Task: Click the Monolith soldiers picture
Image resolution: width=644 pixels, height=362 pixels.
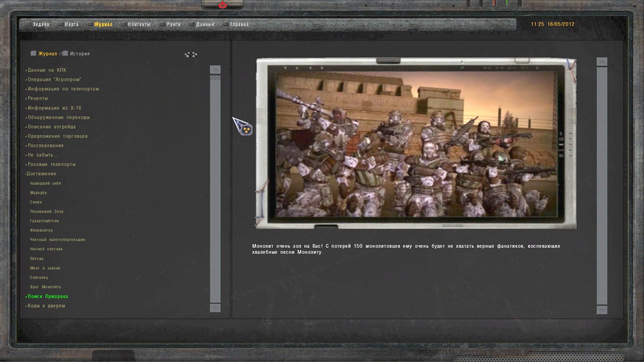Action: (416, 143)
